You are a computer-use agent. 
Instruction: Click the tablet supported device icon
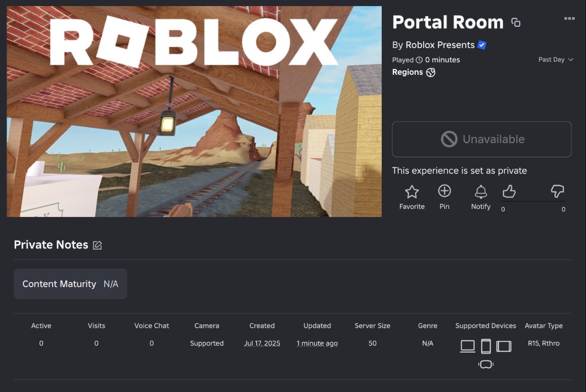tap(504, 346)
